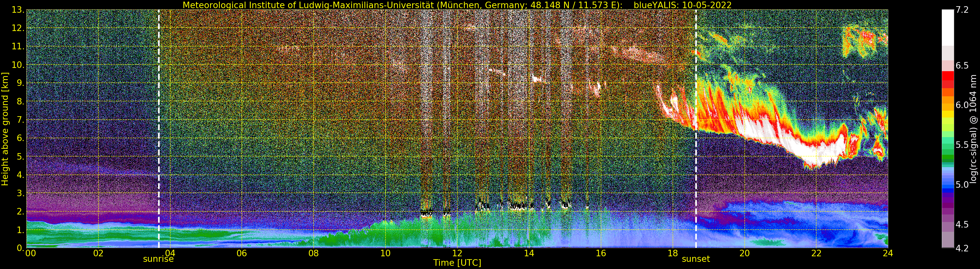This screenshot has width=980, height=269.
Task: Click height axis tick label '3.'
Action: pos(20,193)
